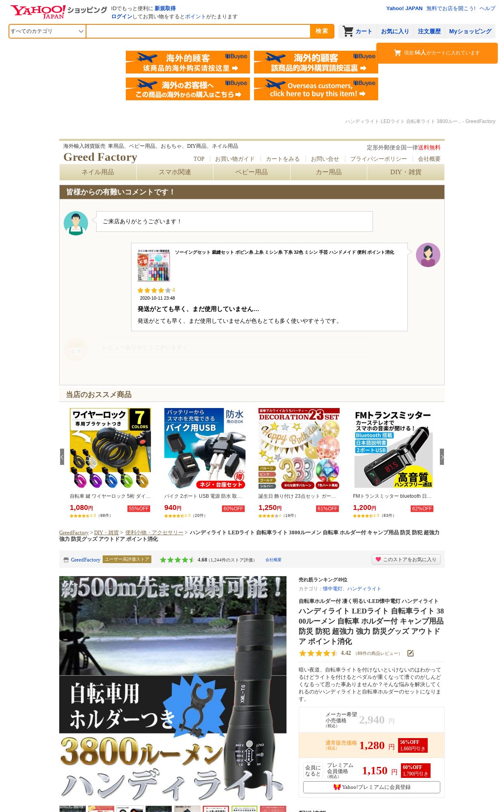This screenshot has width=504, height=812.
Task: Open the all-categories dropdown
Action: (47, 31)
